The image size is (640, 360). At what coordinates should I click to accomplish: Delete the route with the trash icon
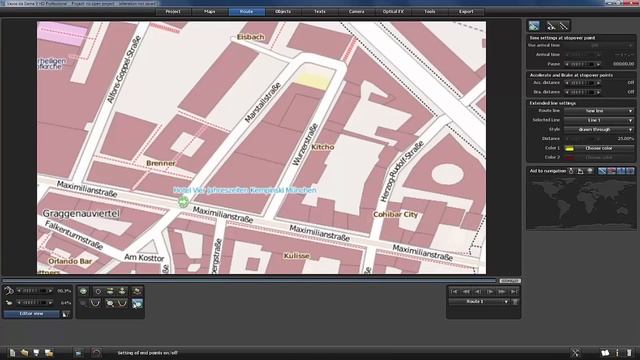click(516, 302)
